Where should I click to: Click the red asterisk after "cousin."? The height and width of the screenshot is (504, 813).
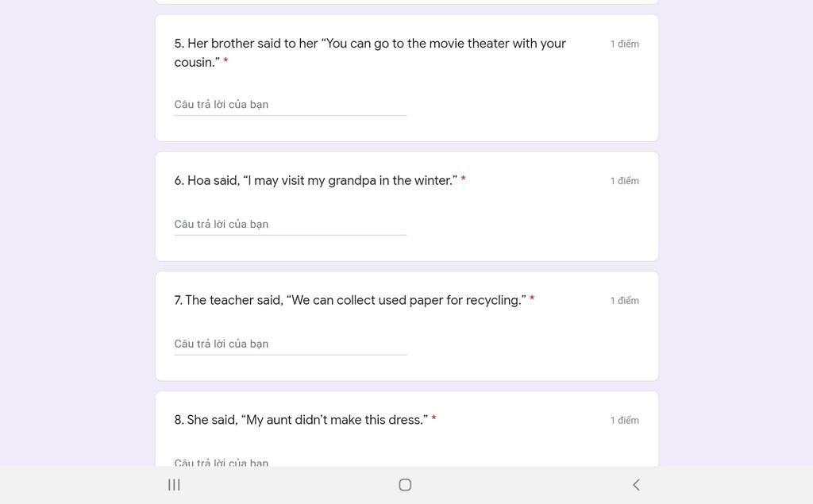point(225,62)
